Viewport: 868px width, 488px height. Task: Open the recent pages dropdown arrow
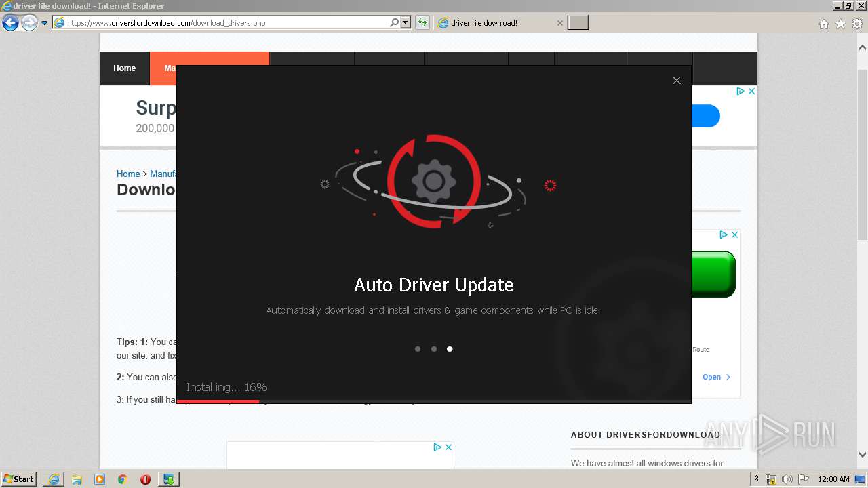(x=45, y=23)
